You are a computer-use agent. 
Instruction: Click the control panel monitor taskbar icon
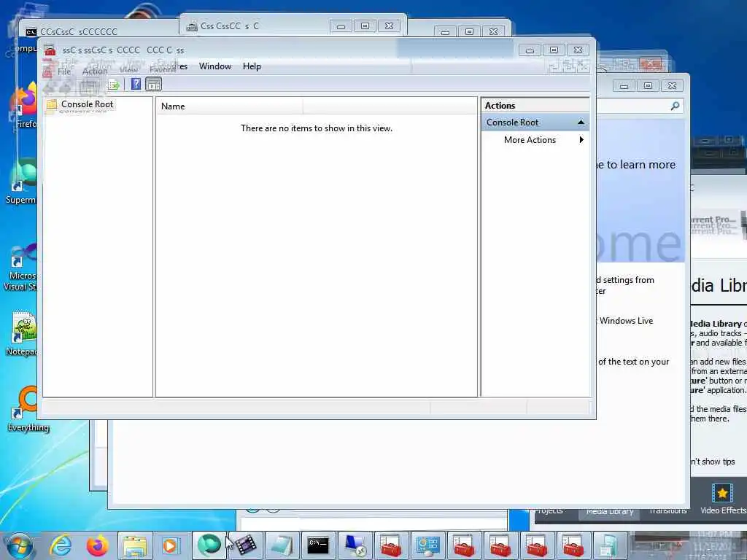[427, 545]
